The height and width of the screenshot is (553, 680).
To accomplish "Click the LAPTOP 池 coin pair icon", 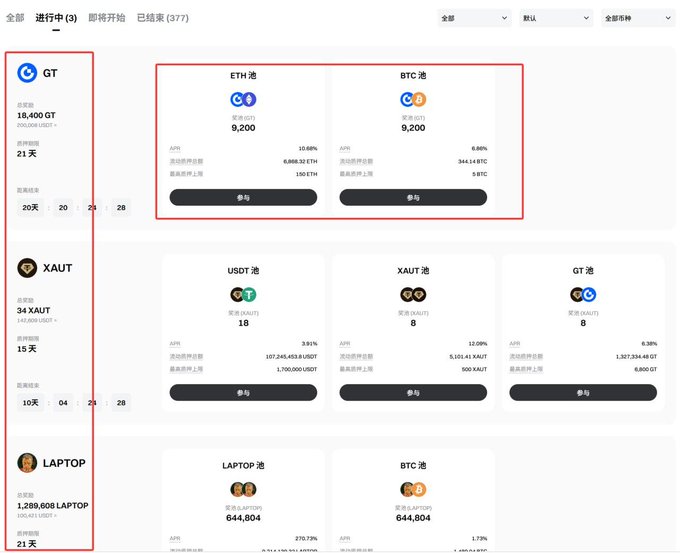I will tap(243, 489).
